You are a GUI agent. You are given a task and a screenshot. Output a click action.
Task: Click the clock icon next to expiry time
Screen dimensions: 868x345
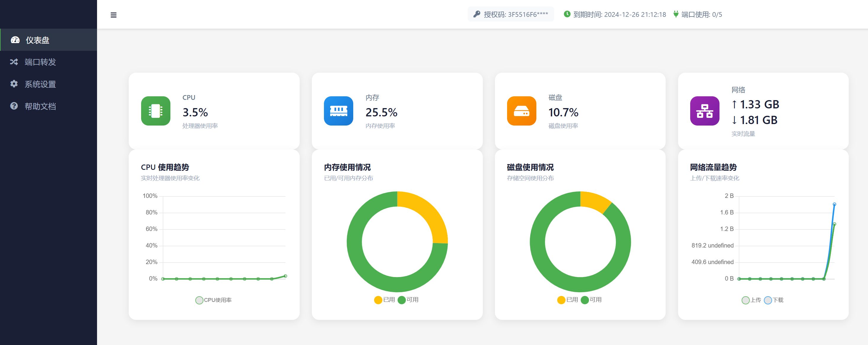(x=567, y=14)
